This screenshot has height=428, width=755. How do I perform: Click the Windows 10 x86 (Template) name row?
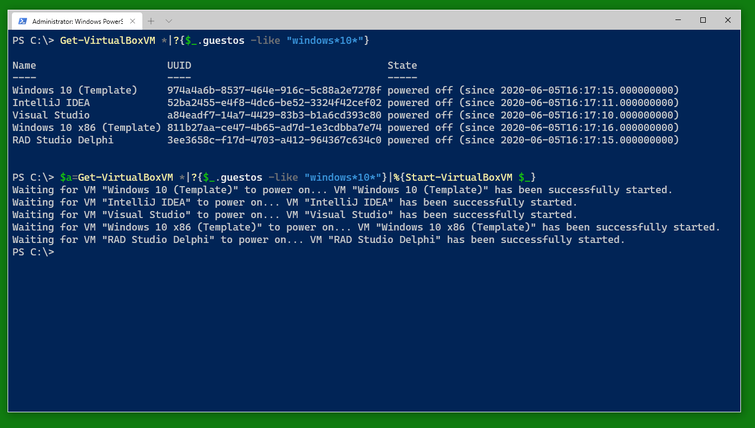87,128
